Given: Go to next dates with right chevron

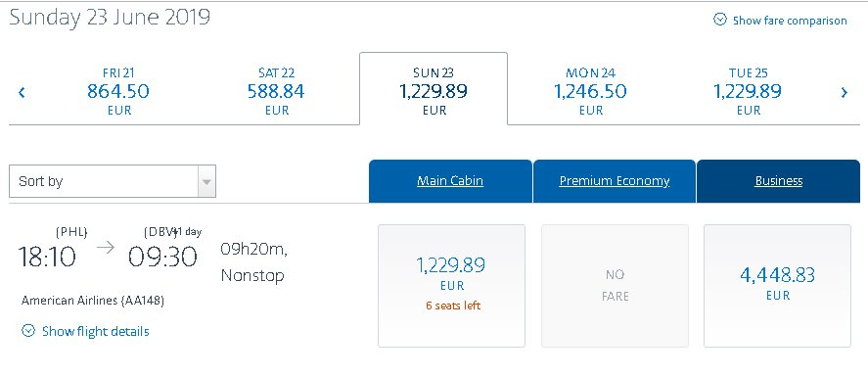Looking at the screenshot, I should tap(845, 92).
